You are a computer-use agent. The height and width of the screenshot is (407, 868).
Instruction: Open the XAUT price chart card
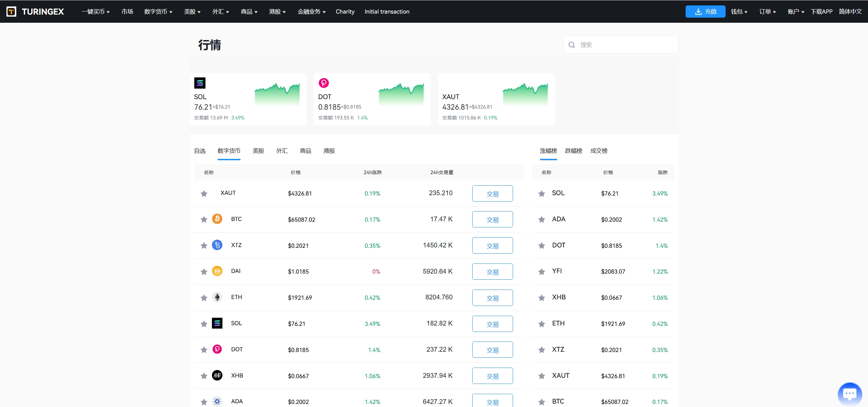point(496,99)
